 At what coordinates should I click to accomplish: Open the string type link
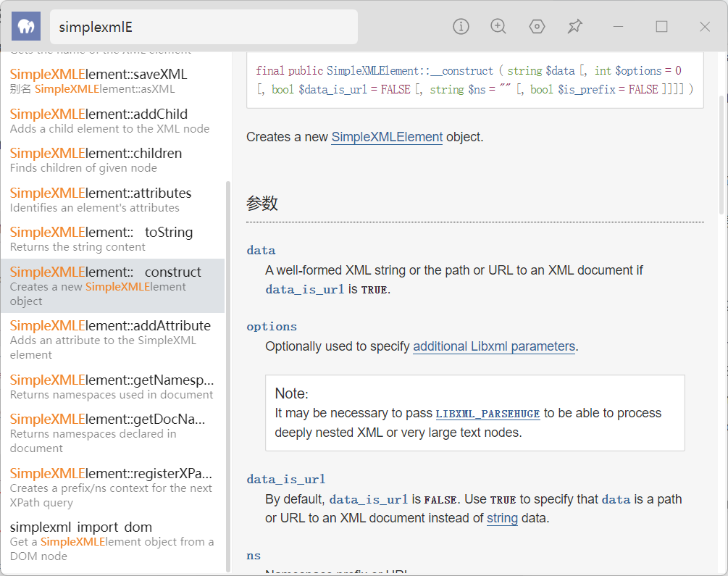pyautogui.click(x=502, y=518)
